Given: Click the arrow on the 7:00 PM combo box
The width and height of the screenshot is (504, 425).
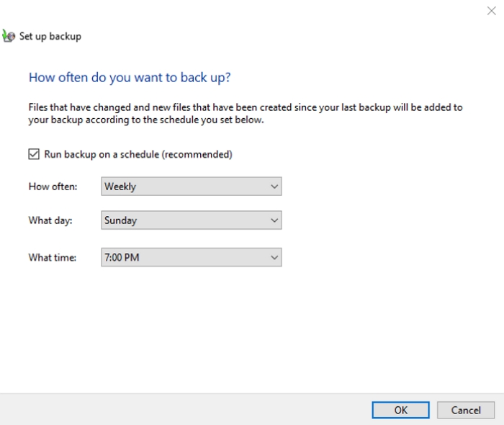Looking at the screenshot, I should pyautogui.click(x=274, y=257).
